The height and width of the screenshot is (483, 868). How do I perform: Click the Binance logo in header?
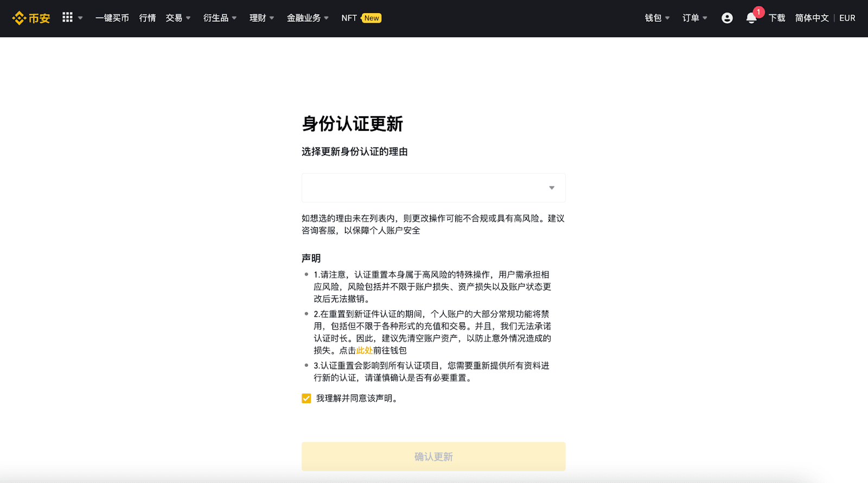31,18
